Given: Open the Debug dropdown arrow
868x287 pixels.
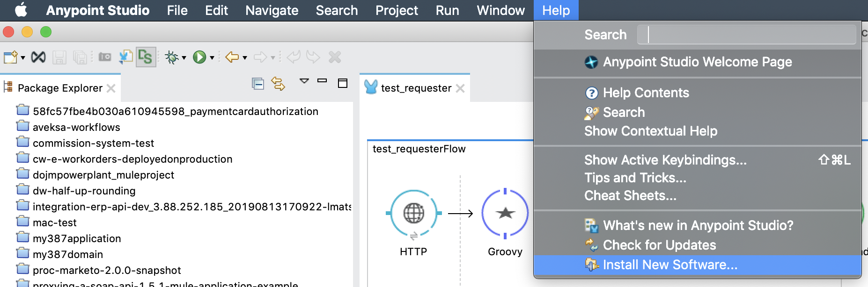Looking at the screenshot, I should [x=184, y=58].
